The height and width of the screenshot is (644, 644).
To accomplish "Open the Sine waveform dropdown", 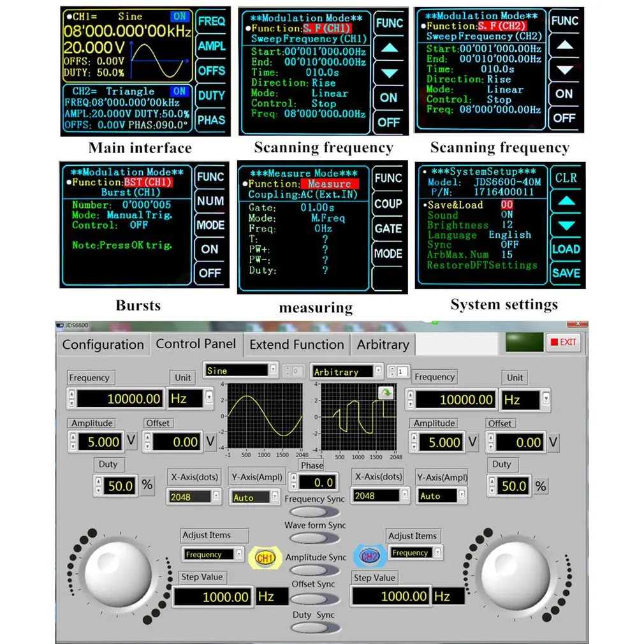I will pos(273,370).
